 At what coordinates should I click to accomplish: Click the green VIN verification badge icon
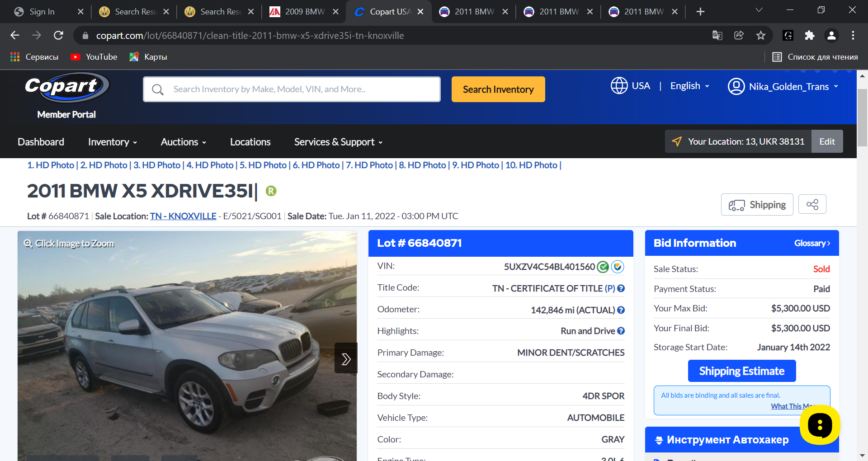603,267
